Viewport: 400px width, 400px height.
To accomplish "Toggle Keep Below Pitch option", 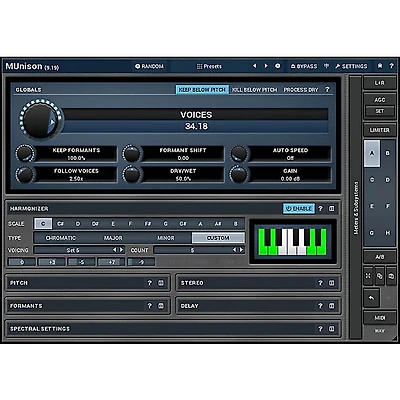I will pos(202,90).
